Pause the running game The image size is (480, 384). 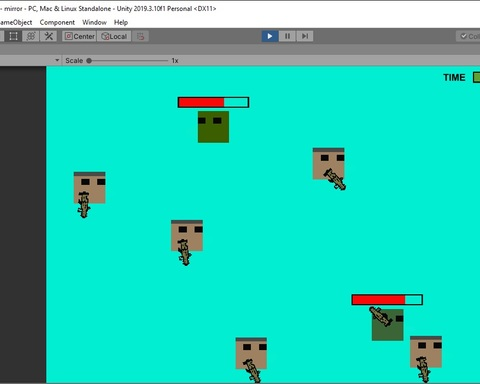[x=287, y=36]
